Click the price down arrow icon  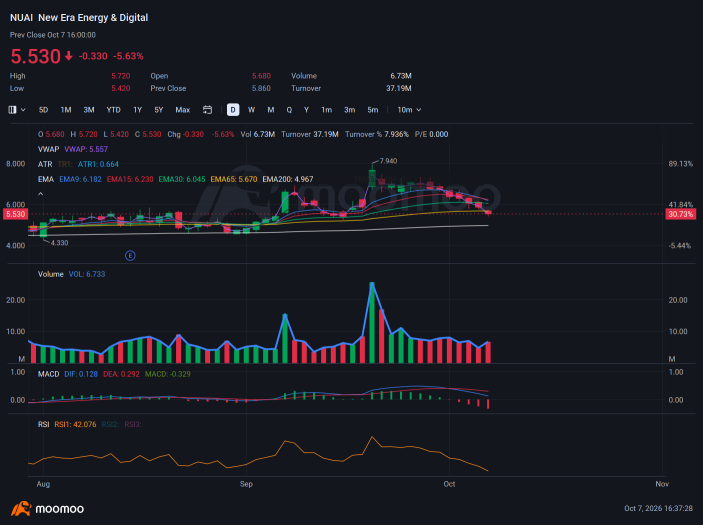pyautogui.click(x=69, y=56)
